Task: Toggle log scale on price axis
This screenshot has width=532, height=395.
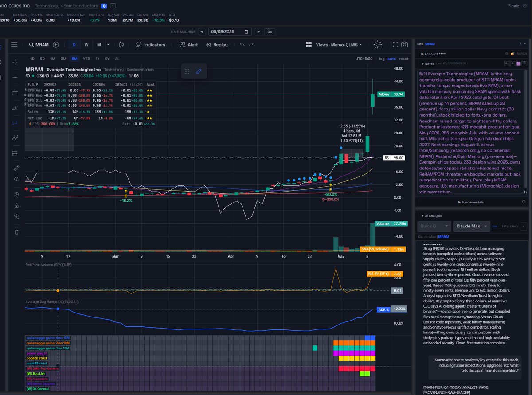Action: [382, 59]
